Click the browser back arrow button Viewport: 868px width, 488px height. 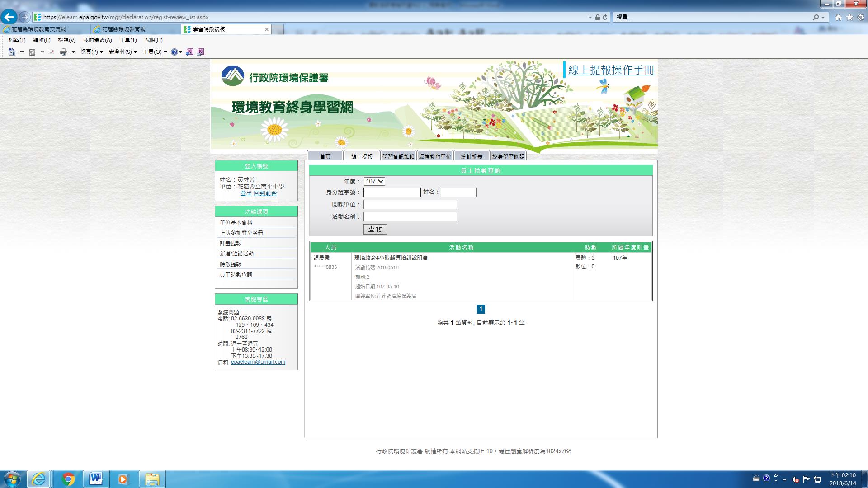[x=9, y=17]
